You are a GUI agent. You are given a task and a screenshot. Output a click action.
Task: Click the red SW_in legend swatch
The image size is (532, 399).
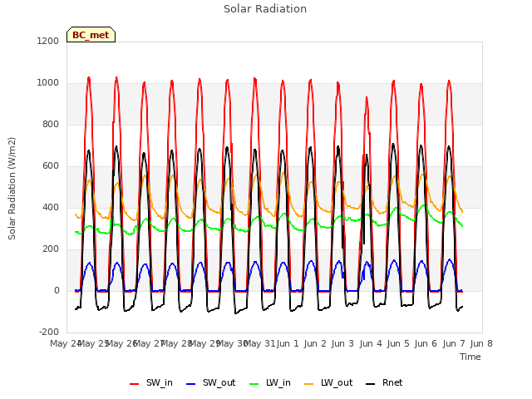[135, 384]
